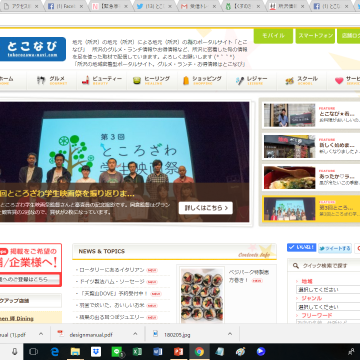The image size is (360, 360).
Task: Click the ご登録はこちら registration button
Action: pos(29,279)
